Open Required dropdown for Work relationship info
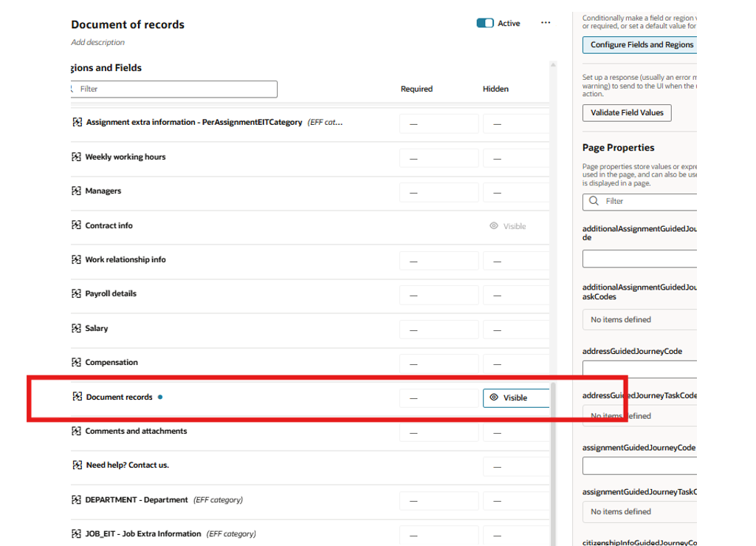This screenshot has height=546, width=756. (x=439, y=261)
